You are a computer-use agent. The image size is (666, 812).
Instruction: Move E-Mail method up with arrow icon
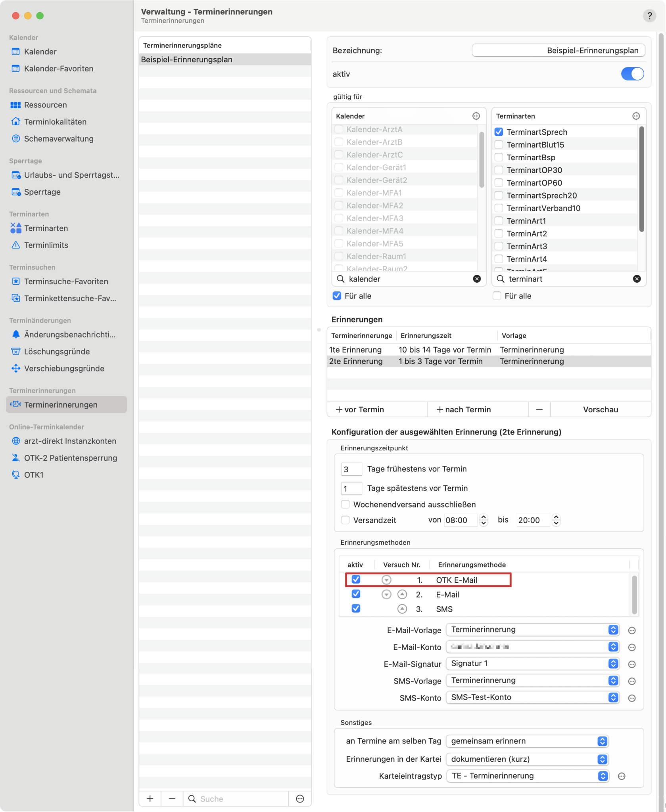[x=402, y=594]
